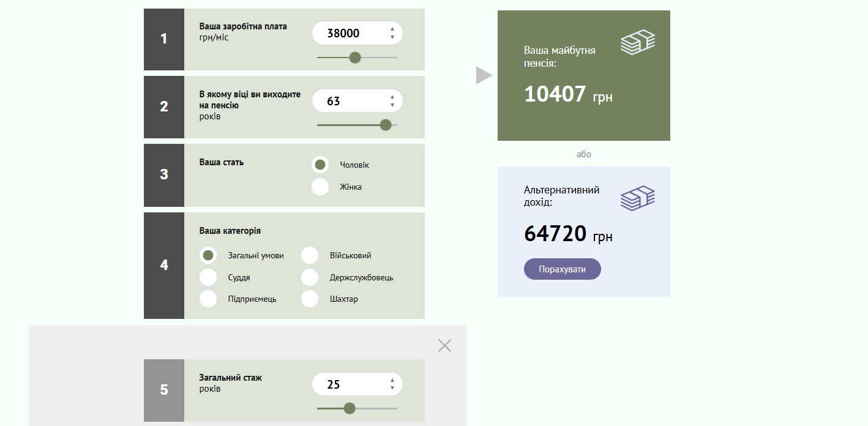Click the gray play arrow beside pension result
This screenshot has height=426, width=868.
tap(484, 75)
